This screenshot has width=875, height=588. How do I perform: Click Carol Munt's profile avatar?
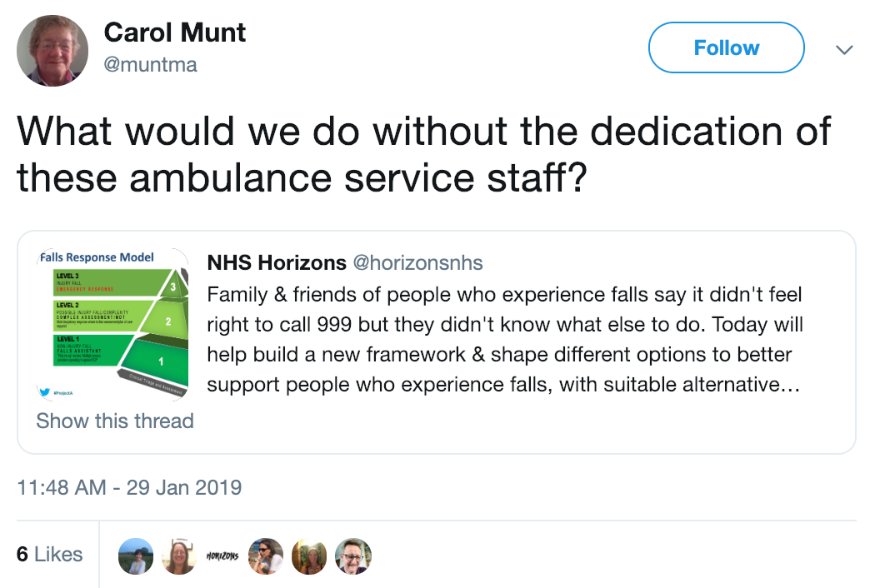coord(52,51)
